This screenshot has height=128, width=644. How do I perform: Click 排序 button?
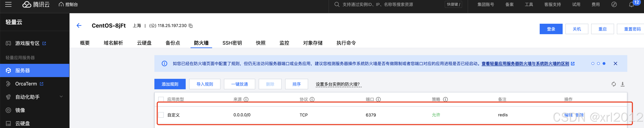[296, 84]
